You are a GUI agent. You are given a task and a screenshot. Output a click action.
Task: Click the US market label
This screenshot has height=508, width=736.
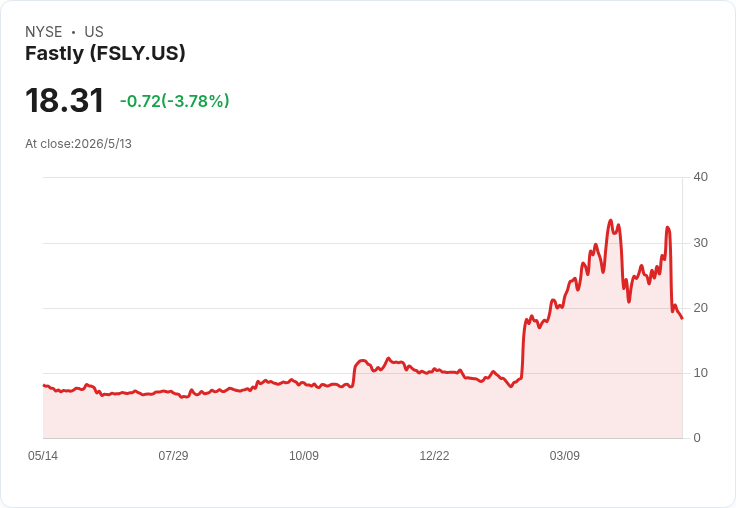[x=94, y=32]
